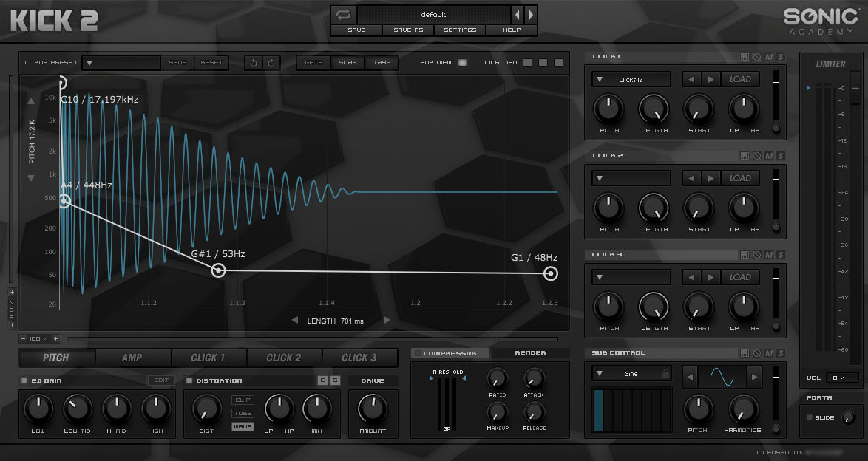Enable the EQ Gain checkbox

tap(24, 380)
